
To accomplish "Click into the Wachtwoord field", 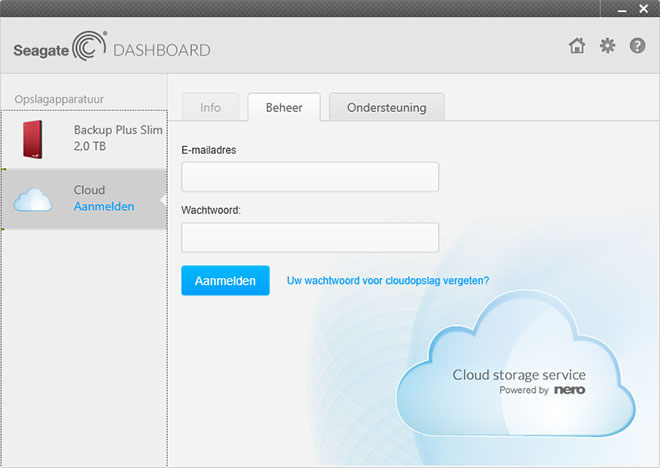I will [x=310, y=238].
